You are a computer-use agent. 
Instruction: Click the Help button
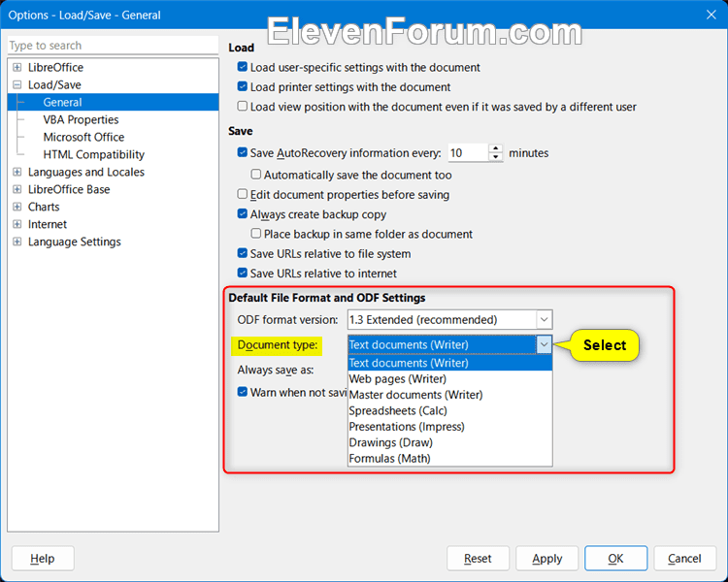[43, 559]
